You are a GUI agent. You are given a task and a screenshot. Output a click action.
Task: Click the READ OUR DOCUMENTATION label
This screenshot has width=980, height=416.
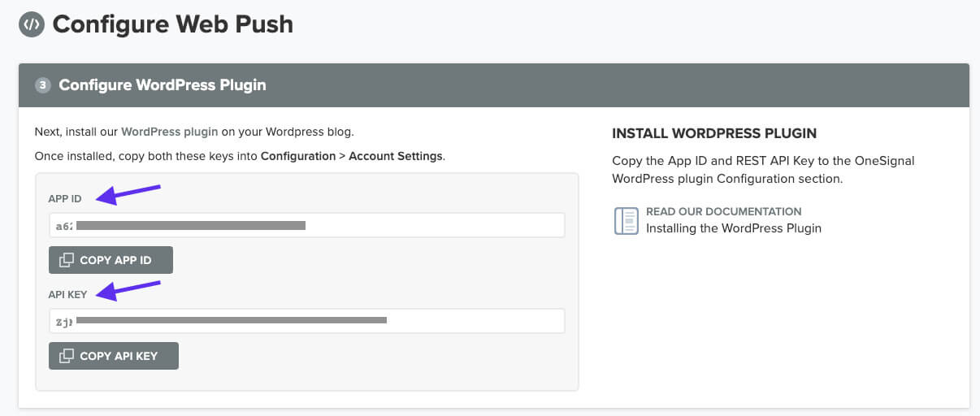coord(724,211)
